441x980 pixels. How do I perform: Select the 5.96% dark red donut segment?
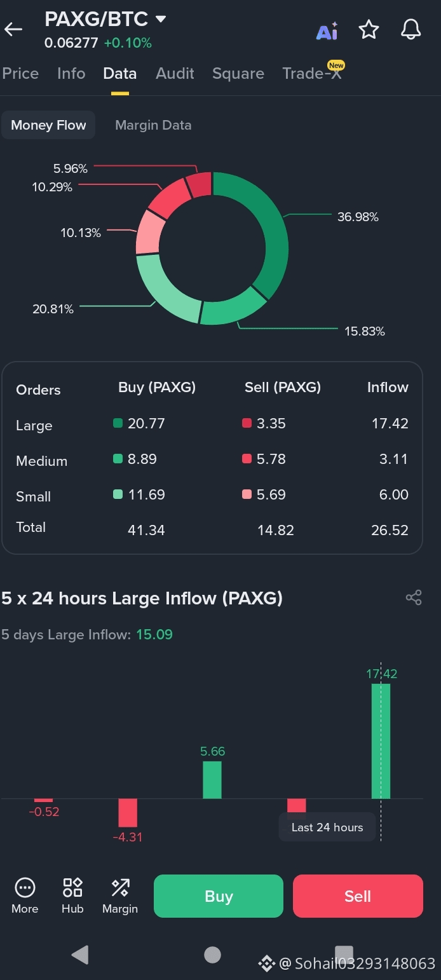pos(201,184)
